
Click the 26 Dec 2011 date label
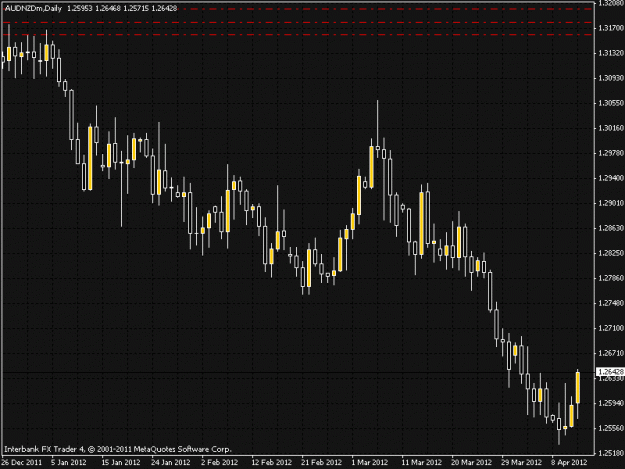point(22,463)
